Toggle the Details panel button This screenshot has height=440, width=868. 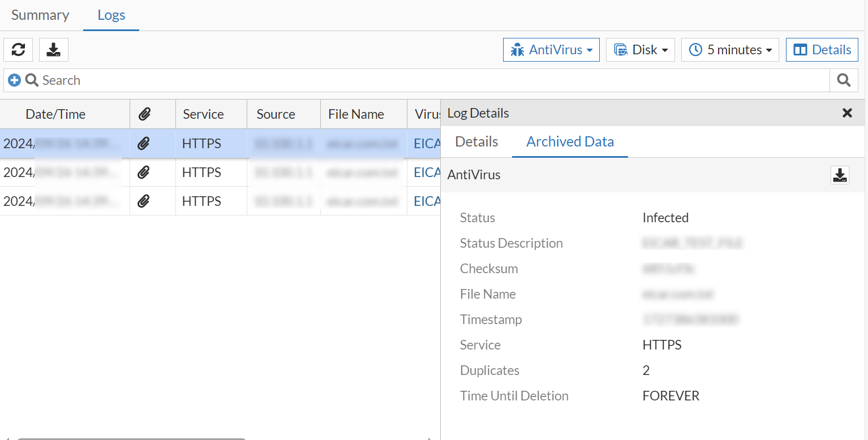(822, 50)
